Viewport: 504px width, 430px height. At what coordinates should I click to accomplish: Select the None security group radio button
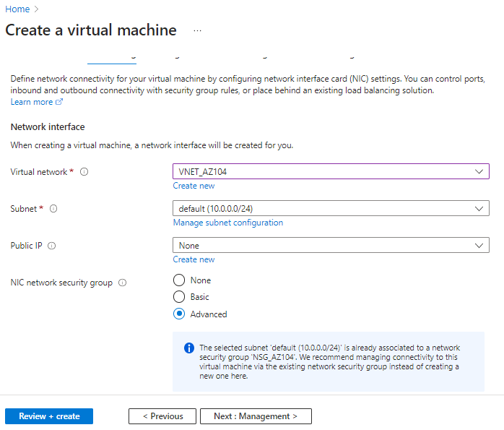(x=179, y=280)
